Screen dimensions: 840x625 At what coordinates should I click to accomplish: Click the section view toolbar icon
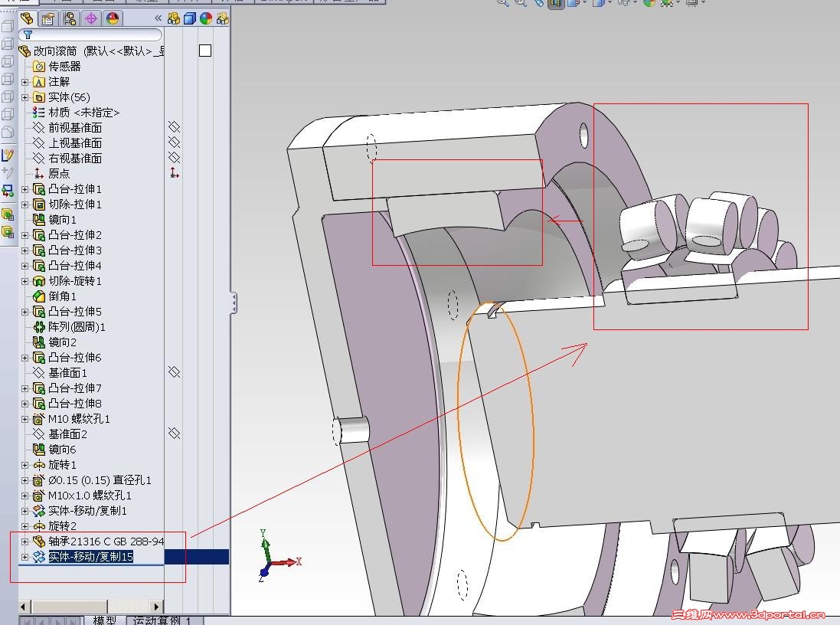(556, 3)
